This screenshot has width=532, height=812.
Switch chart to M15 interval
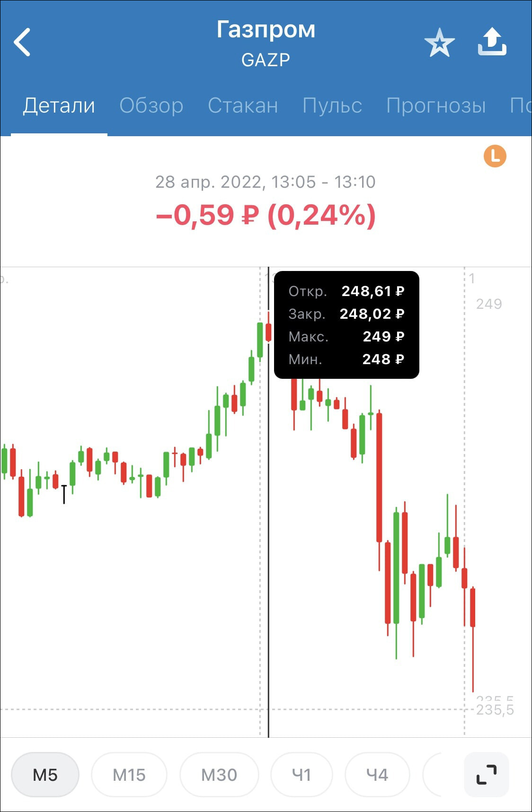pos(129,775)
